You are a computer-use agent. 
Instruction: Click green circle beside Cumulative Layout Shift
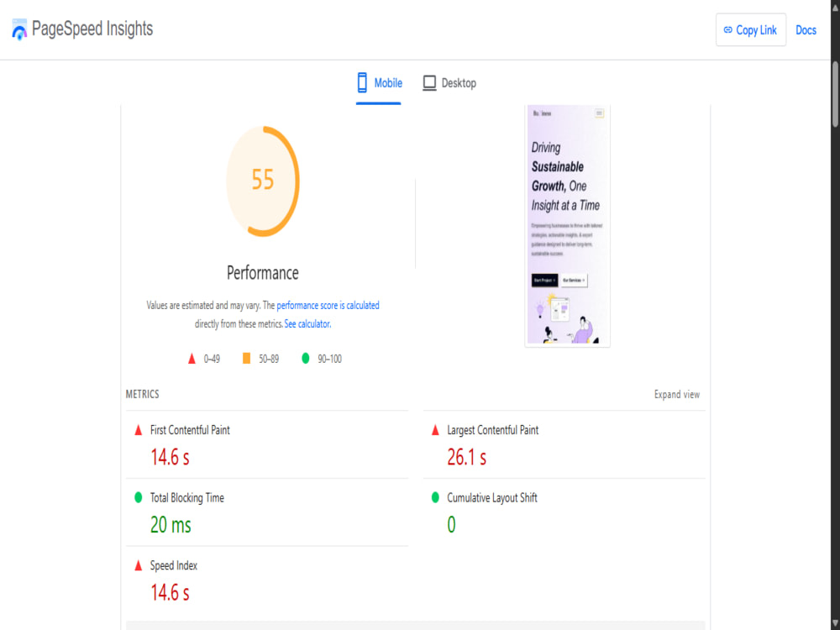point(435,497)
